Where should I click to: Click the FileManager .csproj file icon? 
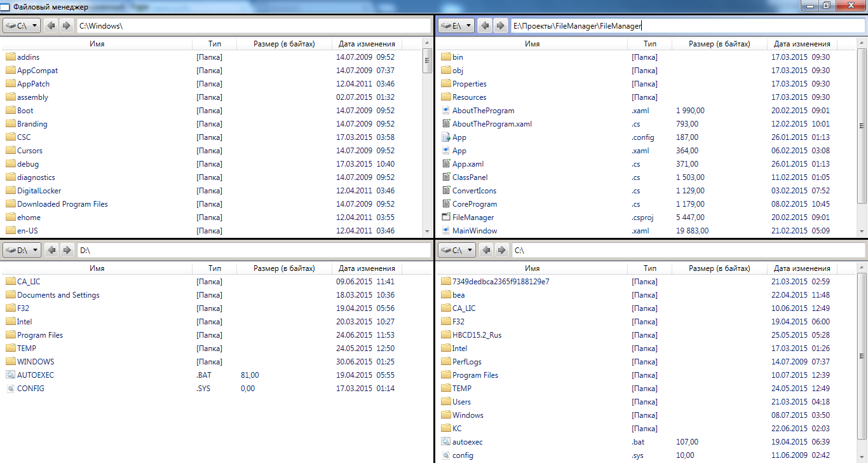[x=445, y=218]
